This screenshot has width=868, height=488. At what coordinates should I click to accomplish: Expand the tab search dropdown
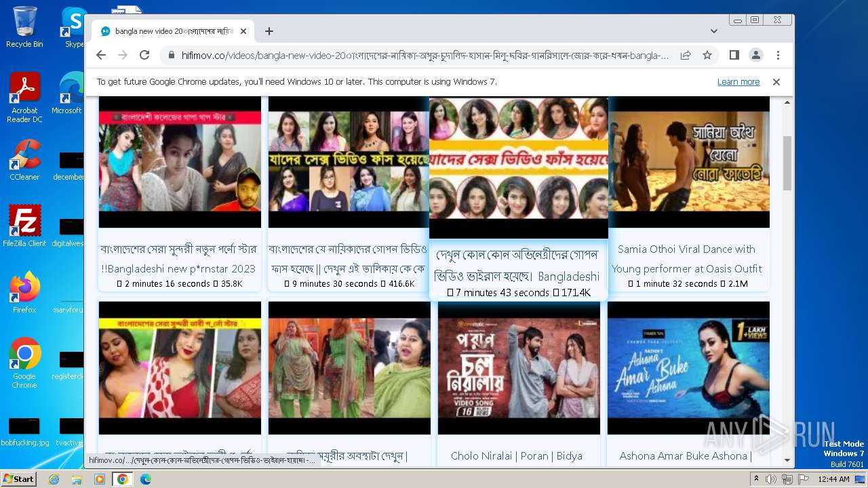click(x=714, y=31)
